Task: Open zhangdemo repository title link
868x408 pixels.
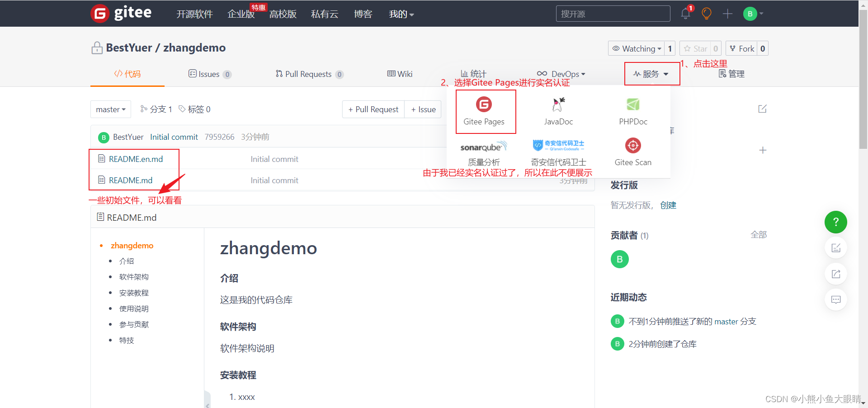Action: pyautogui.click(x=194, y=47)
